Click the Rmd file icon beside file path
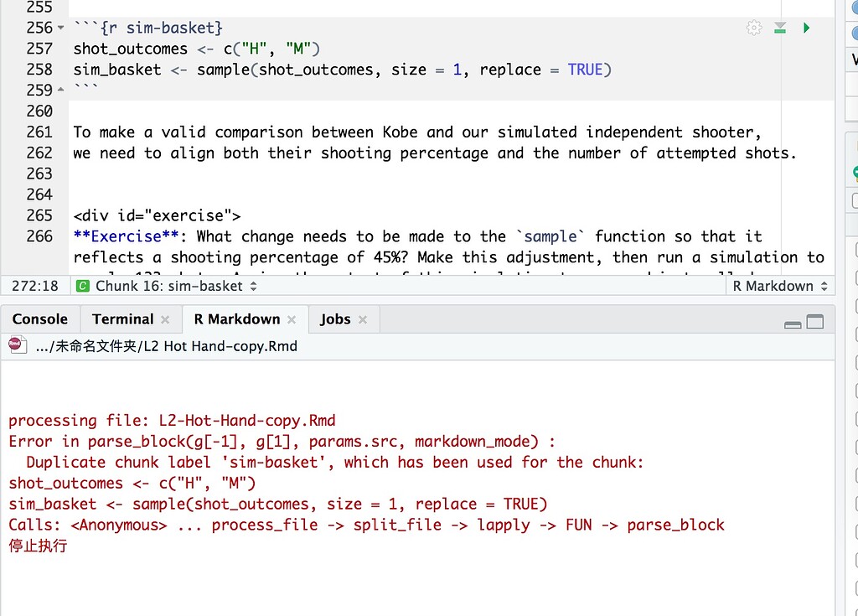Image resolution: width=858 pixels, height=616 pixels. coord(17,345)
